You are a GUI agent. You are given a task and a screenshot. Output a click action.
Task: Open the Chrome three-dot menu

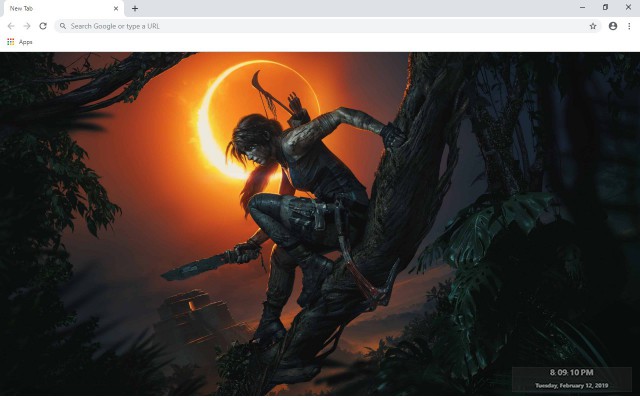629,26
